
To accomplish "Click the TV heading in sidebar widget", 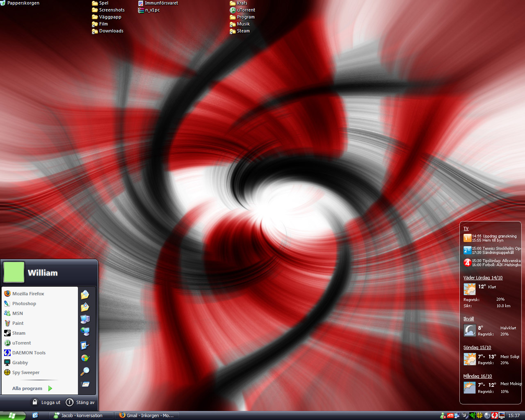I will tap(466, 228).
